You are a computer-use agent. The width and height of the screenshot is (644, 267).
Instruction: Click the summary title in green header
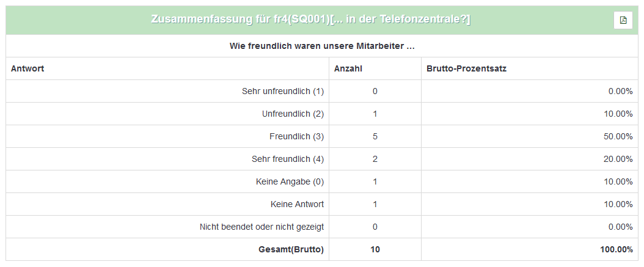310,20
